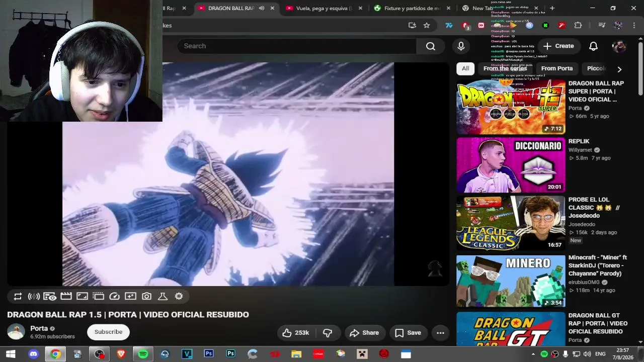Open Brave browser from the taskbar
Screen dimensions: 644x362
(121, 354)
